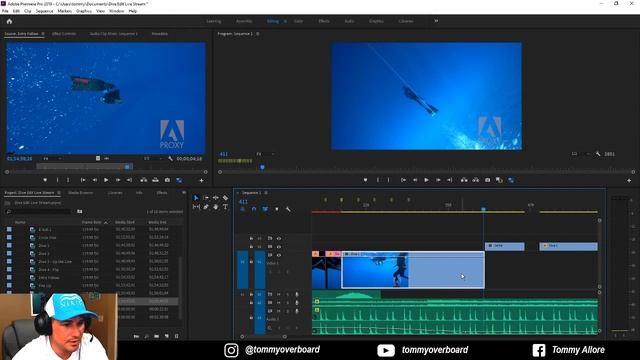Open Program monitor settings wrench

tap(598, 154)
